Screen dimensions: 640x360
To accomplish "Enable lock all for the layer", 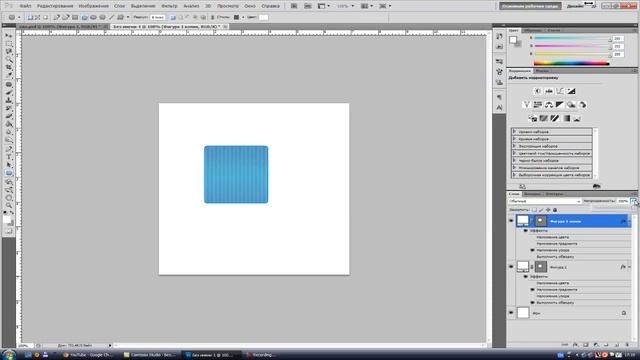I will click(x=555, y=210).
